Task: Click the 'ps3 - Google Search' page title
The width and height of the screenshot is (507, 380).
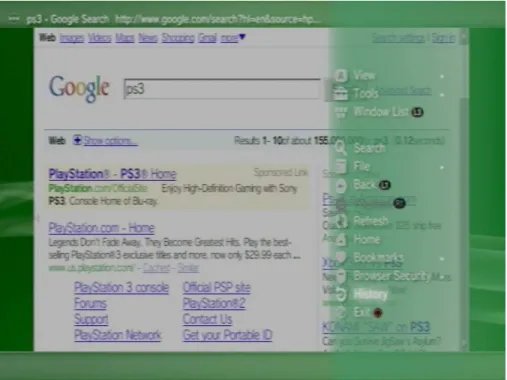Action: [68, 19]
